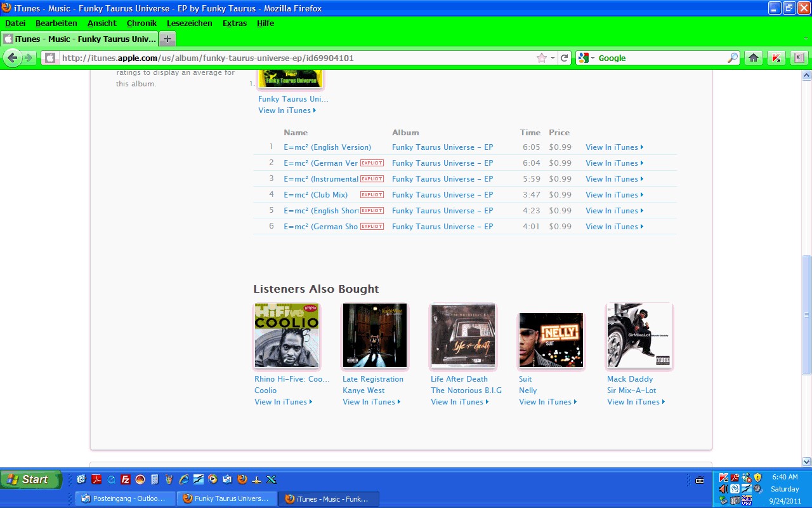Open the Hilfe menu
Viewport: 812px width, 508px height.
pos(266,23)
